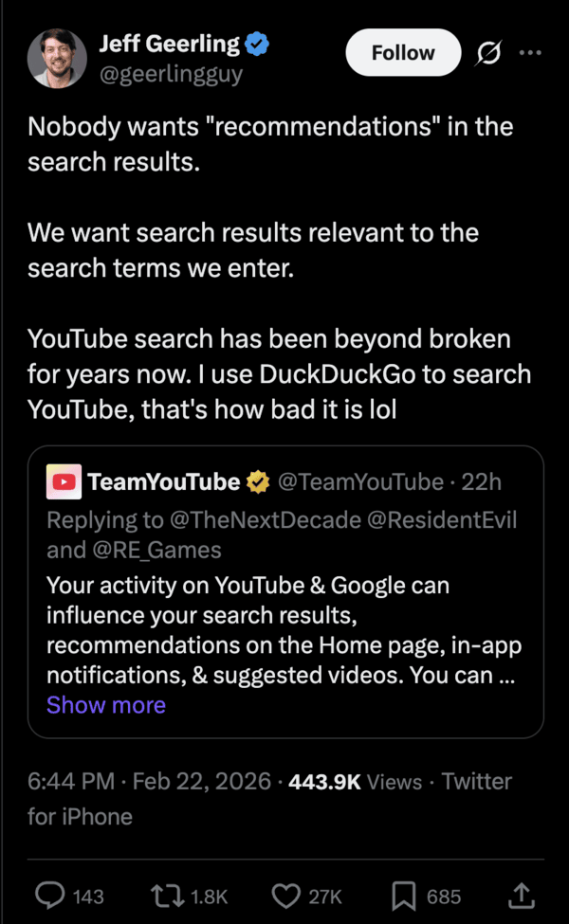Click the Grok slashed-circle icon

coord(487,53)
